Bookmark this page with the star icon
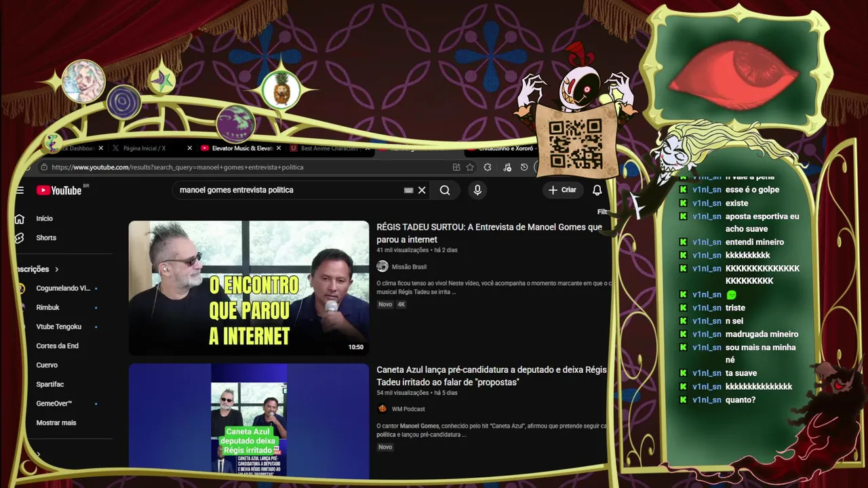868x488 pixels. point(470,167)
